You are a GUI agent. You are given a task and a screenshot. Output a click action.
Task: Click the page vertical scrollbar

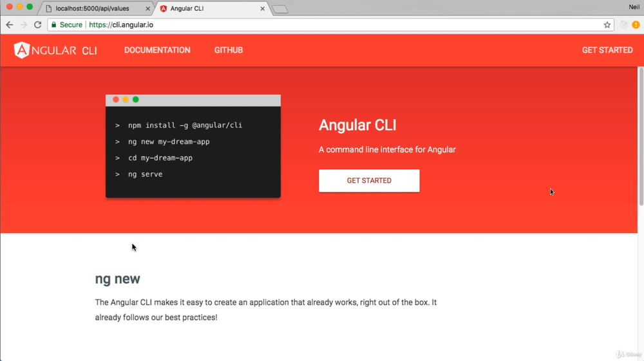coord(641,136)
